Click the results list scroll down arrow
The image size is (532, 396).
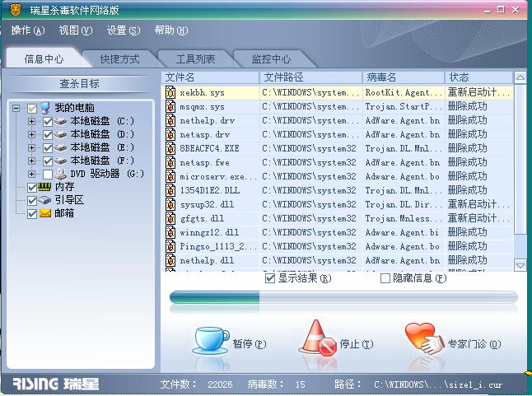(x=520, y=265)
